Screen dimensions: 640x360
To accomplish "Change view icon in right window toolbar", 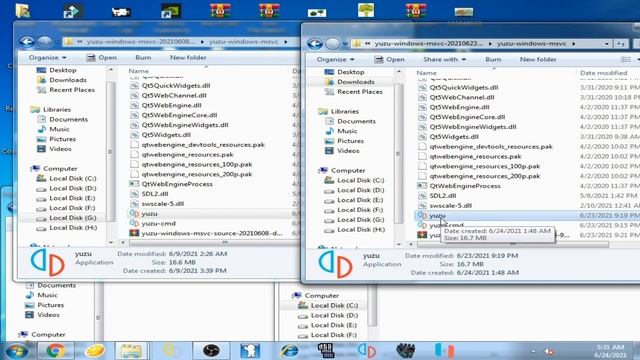I will pyautogui.click(x=625, y=60).
